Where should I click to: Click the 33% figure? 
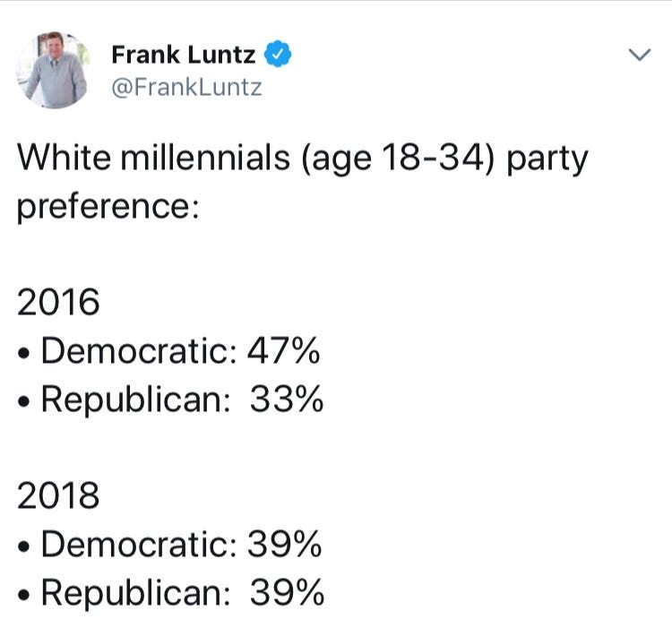coord(287,399)
